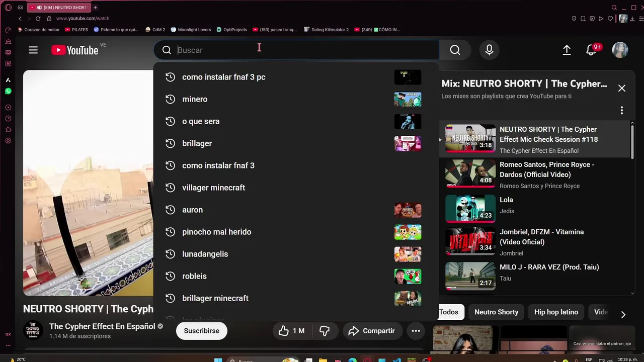The image size is (644, 362).
Task: Open a new browser tab
Action: tap(95, 8)
